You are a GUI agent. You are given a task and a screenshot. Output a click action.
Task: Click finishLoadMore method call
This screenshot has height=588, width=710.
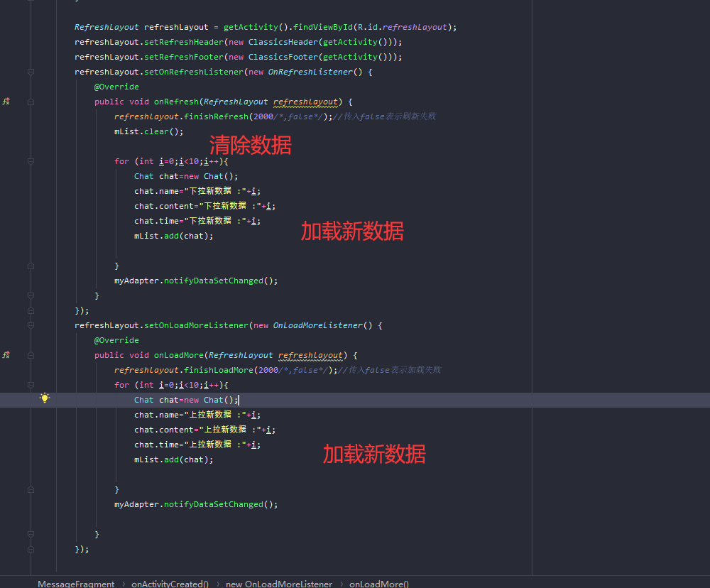click(219, 370)
